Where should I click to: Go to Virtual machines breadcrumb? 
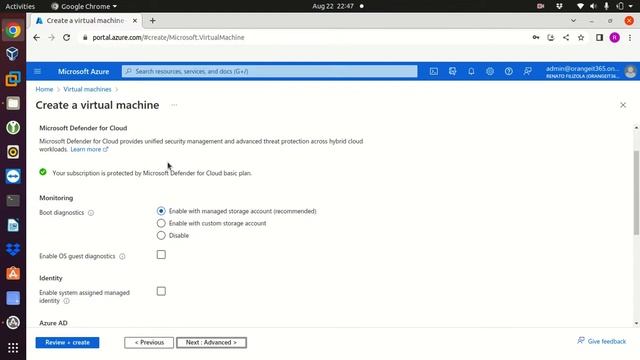click(87, 89)
